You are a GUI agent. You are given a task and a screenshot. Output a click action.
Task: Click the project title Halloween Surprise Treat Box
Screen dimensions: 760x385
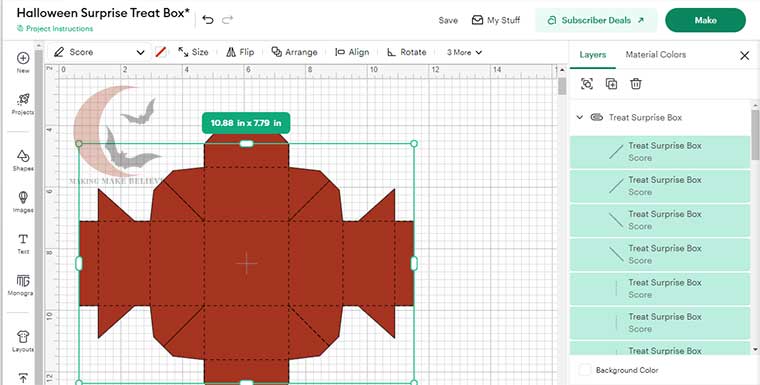click(x=103, y=13)
